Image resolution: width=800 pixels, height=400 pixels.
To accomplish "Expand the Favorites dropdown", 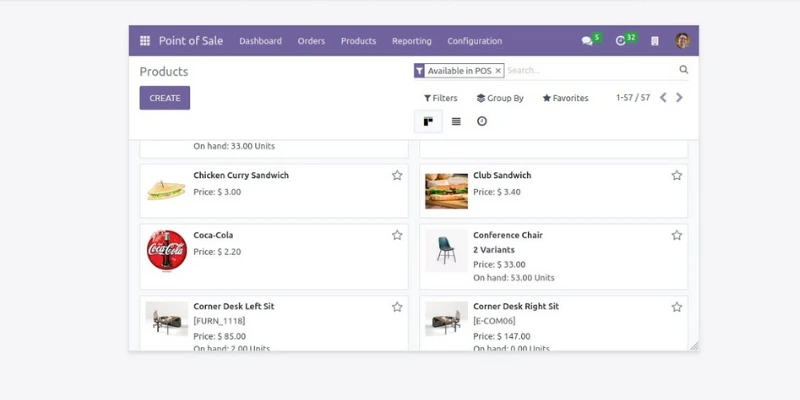I will 565,98.
